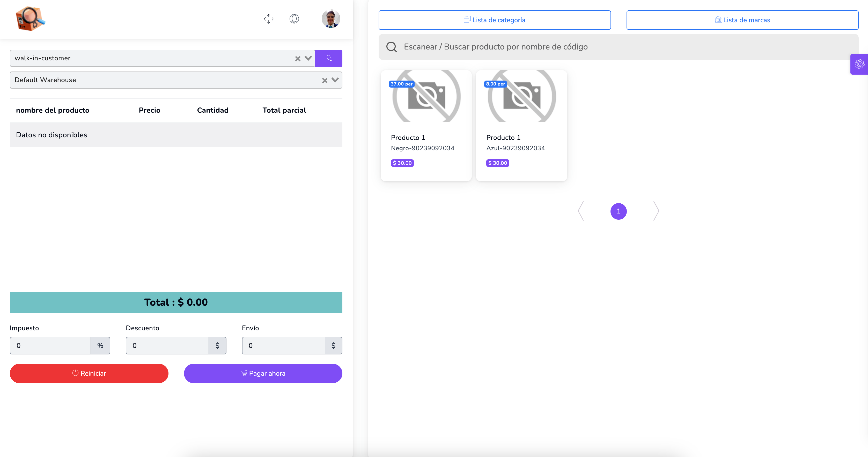Expand the walk-in-customer dropdown
Viewport: 868px width, 457px height.
pyautogui.click(x=308, y=58)
